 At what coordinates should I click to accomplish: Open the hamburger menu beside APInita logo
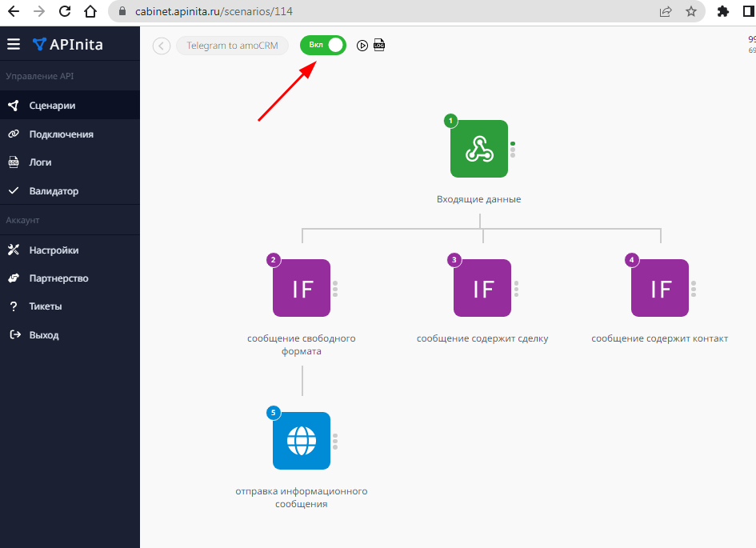(x=14, y=44)
